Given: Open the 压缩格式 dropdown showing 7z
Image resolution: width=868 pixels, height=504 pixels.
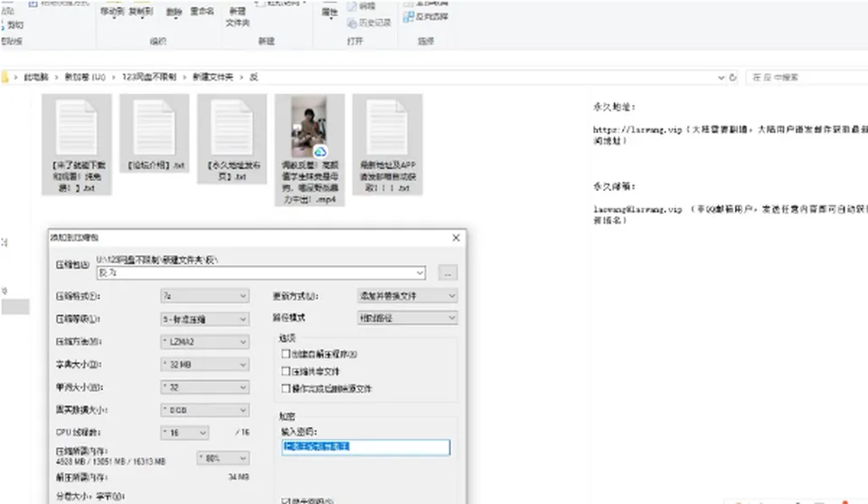Looking at the screenshot, I should pos(205,296).
